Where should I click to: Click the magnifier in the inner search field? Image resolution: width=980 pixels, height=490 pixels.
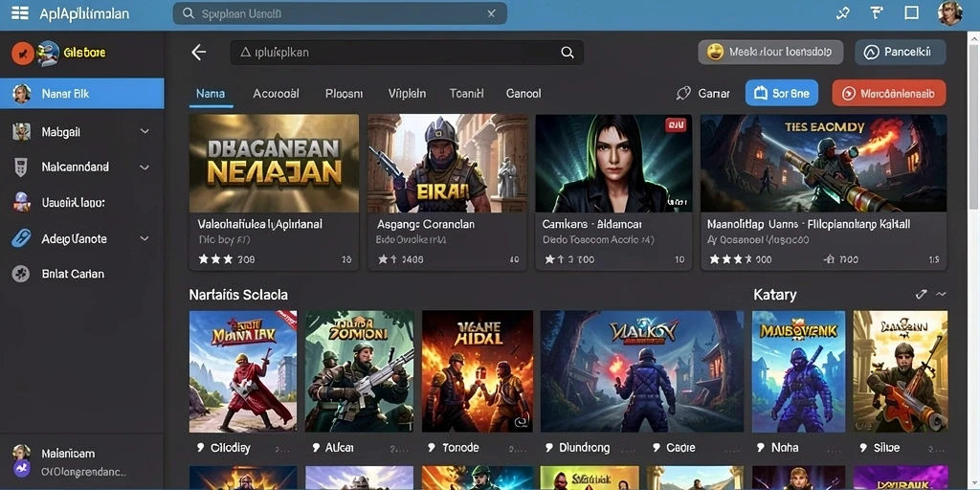[567, 53]
